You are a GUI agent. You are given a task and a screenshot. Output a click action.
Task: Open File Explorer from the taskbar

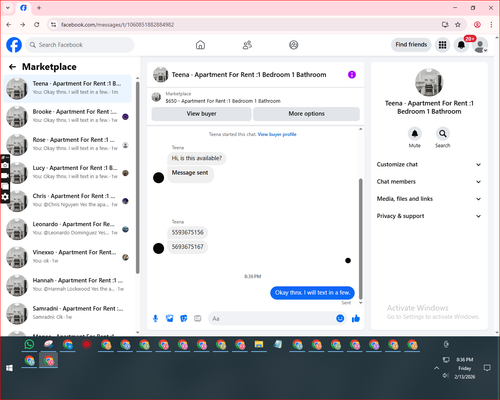(x=259, y=344)
